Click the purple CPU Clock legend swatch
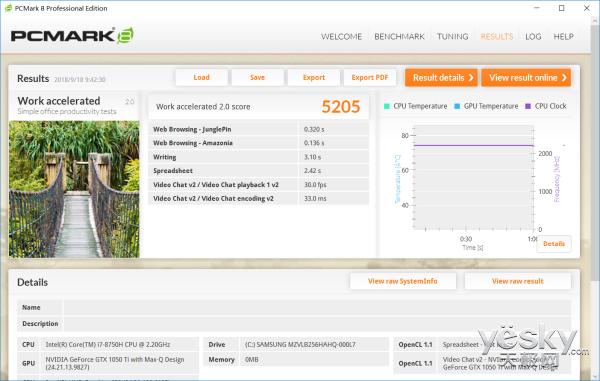 pyautogui.click(x=528, y=106)
